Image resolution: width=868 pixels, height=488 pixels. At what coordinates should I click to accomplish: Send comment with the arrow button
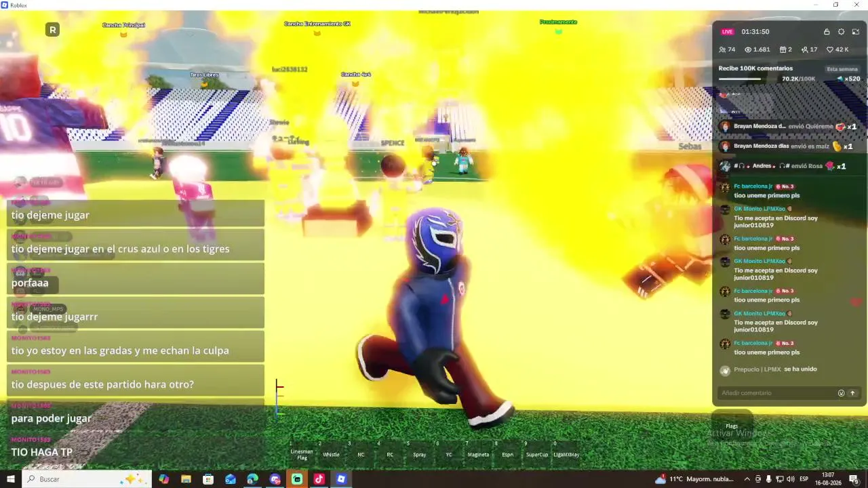coord(852,393)
